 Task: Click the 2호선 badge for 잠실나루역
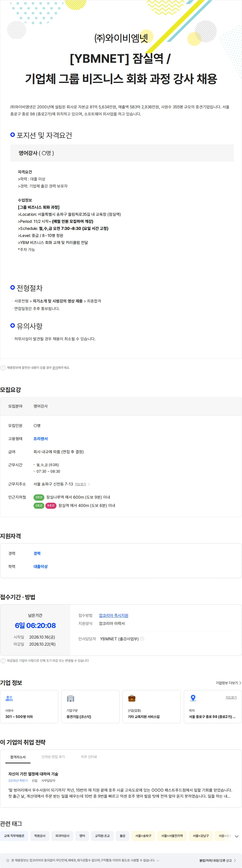click(x=39, y=497)
